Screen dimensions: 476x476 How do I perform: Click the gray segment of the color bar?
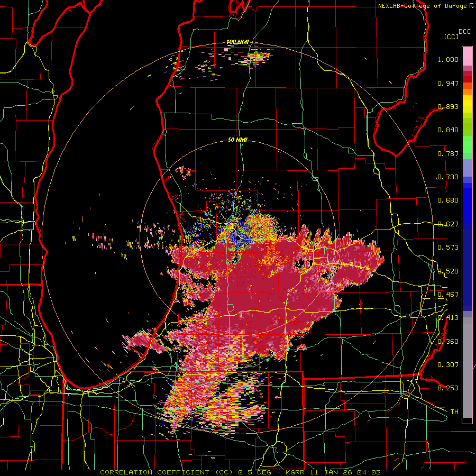click(x=467, y=368)
